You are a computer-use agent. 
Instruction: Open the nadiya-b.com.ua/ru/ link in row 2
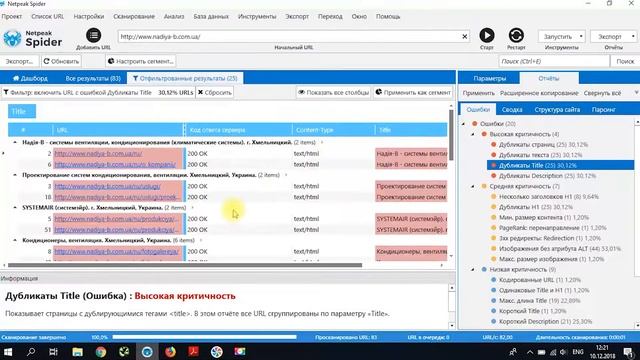coord(98,153)
